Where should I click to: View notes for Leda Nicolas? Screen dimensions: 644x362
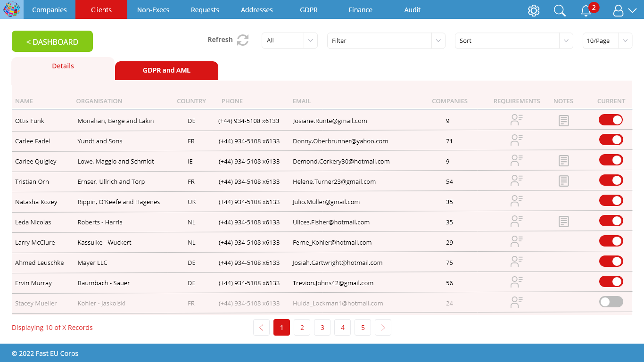tap(563, 222)
